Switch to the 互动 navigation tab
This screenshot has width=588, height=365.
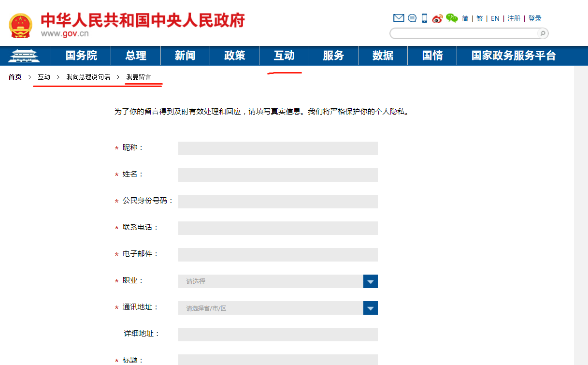tap(284, 55)
